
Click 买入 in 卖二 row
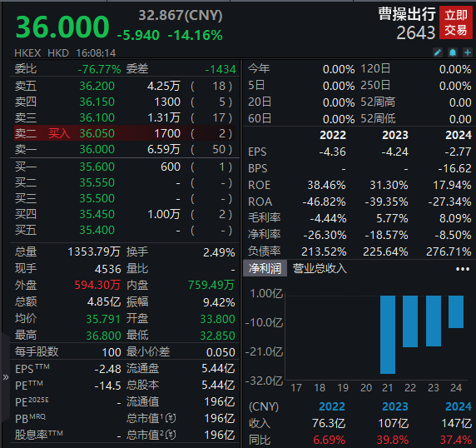[59, 133]
